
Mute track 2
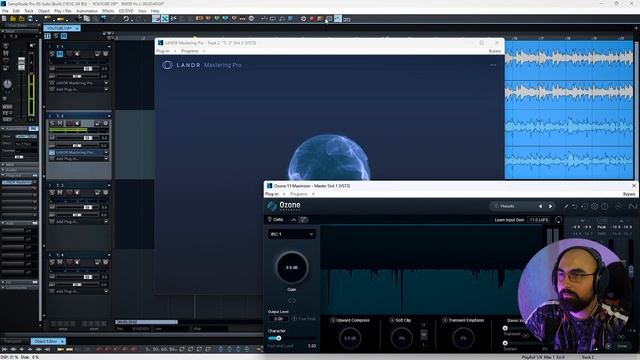click(x=60, y=123)
